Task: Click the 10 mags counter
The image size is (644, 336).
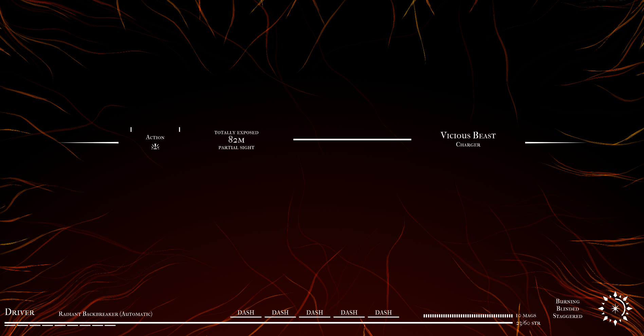Action: (x=526, y=316)
